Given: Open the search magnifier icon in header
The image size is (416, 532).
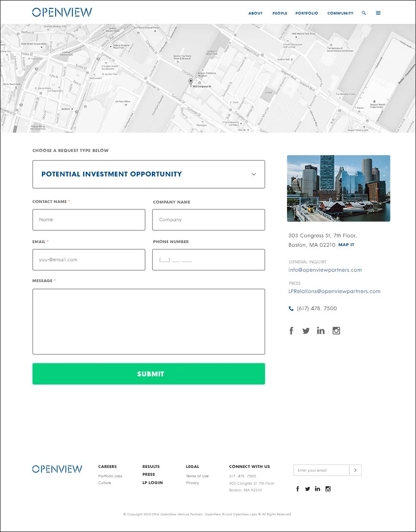Looking at the screenshot, I should 364,13.
